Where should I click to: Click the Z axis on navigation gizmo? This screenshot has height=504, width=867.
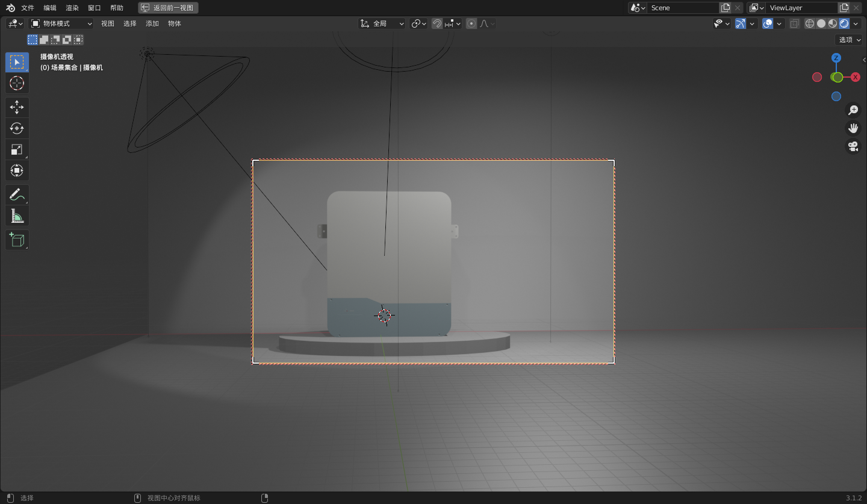(x=836, y=58)
